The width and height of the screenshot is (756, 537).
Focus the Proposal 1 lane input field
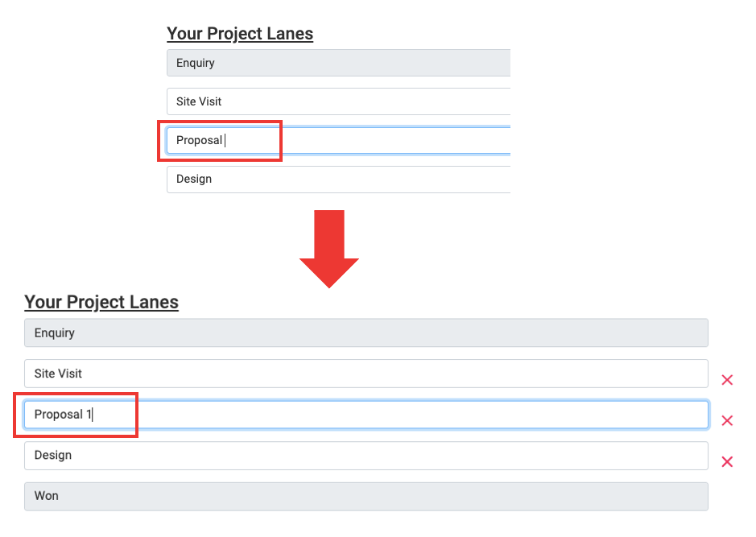tap(403, 415)
